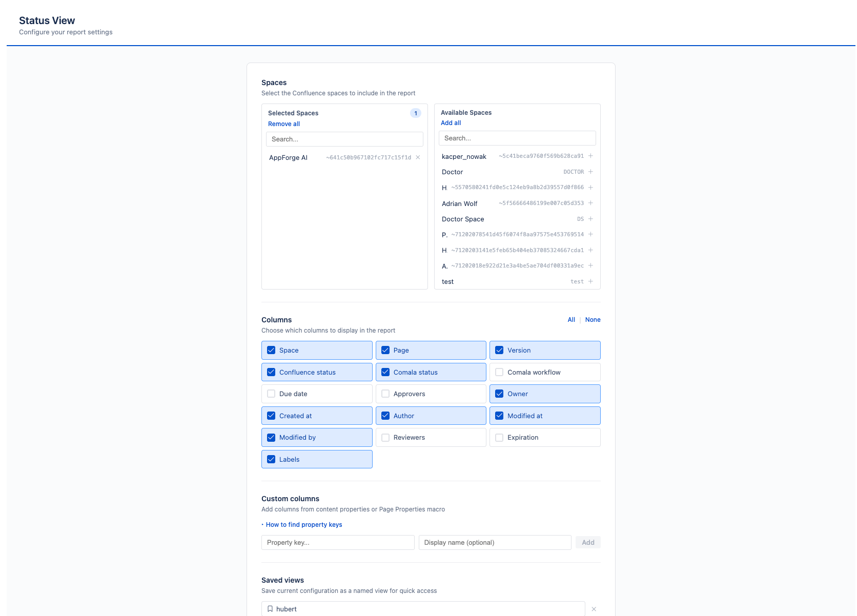
Task: Delete the hubert saved view via its X icon
Action: pyautogui.click(x=594, y=609)
